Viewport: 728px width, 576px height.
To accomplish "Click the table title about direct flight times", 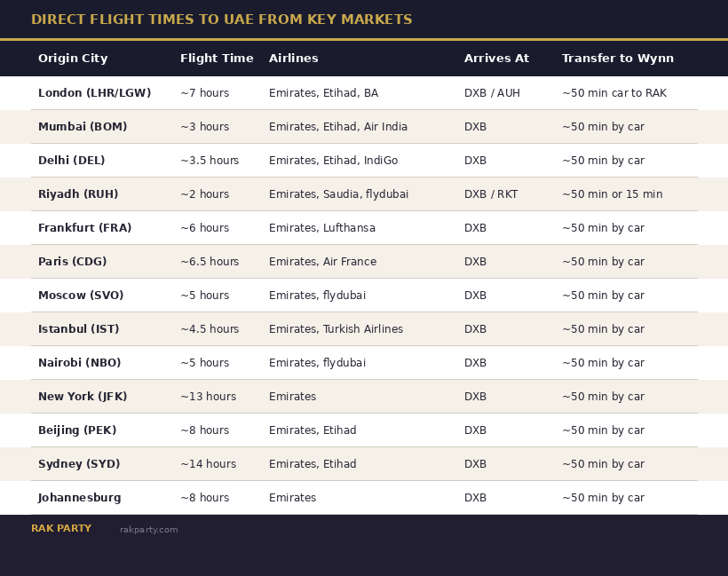I will 221,20.
